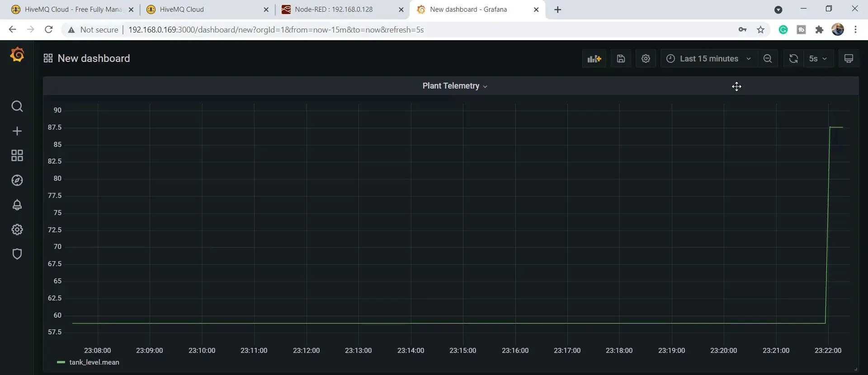The image size is (868, 375).
Task: Open Server Admin shield icon
Action: tap(17, 254)
